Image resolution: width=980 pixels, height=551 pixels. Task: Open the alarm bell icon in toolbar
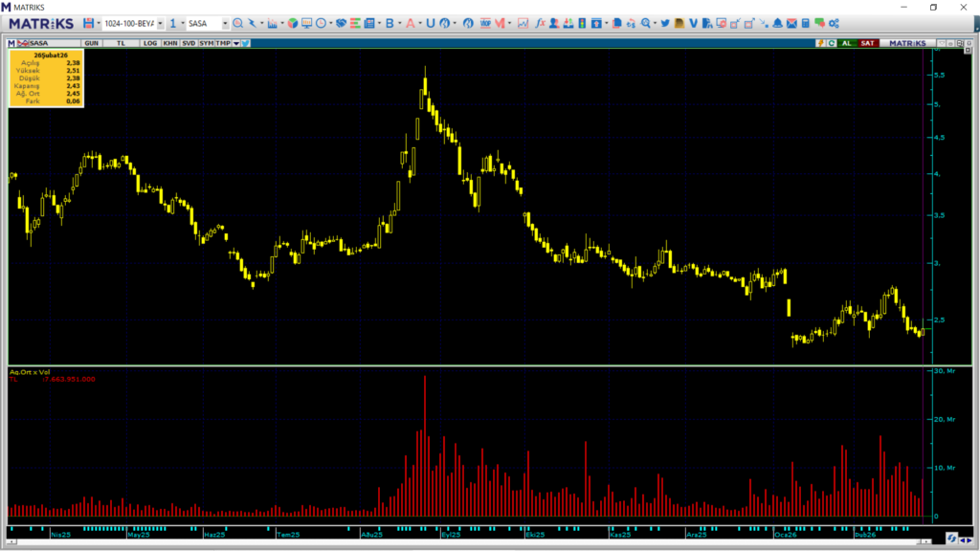tap(778, 23)
